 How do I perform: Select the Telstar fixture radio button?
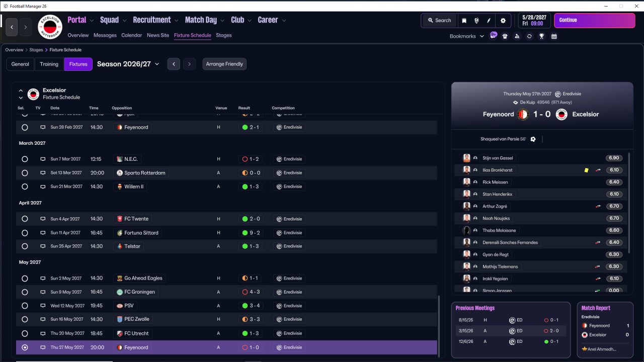(25, 246)
